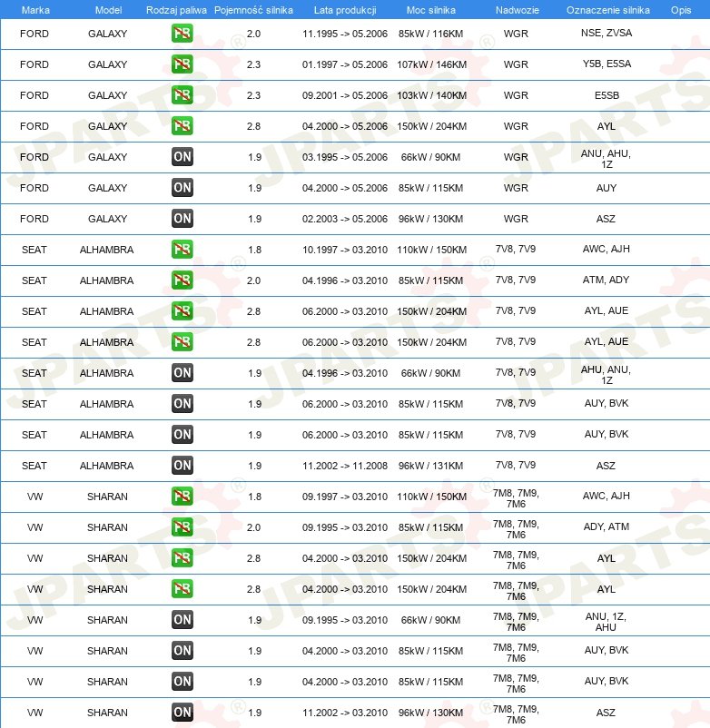Select engine code Y5B, E5SA

[606, 64]
